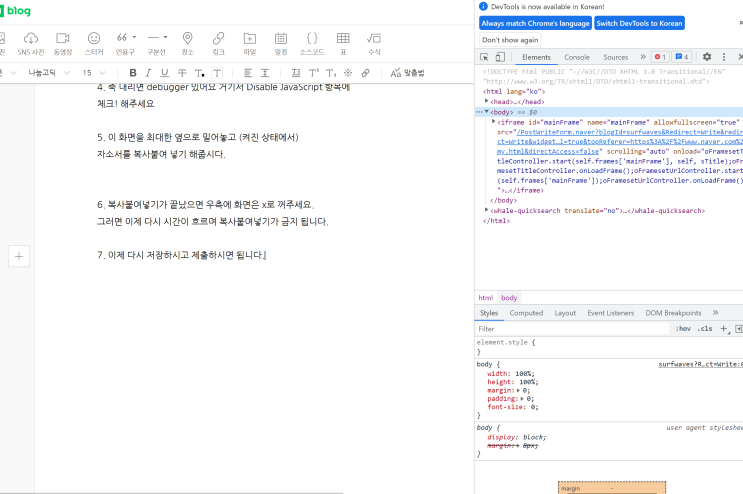Switch to the Elements tab

tap(536, 57)
